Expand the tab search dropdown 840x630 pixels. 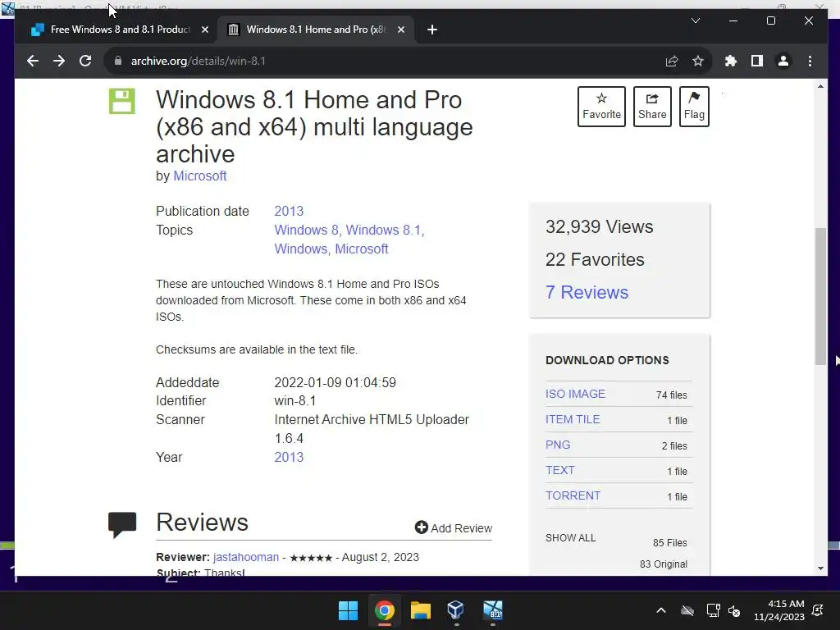696,21
